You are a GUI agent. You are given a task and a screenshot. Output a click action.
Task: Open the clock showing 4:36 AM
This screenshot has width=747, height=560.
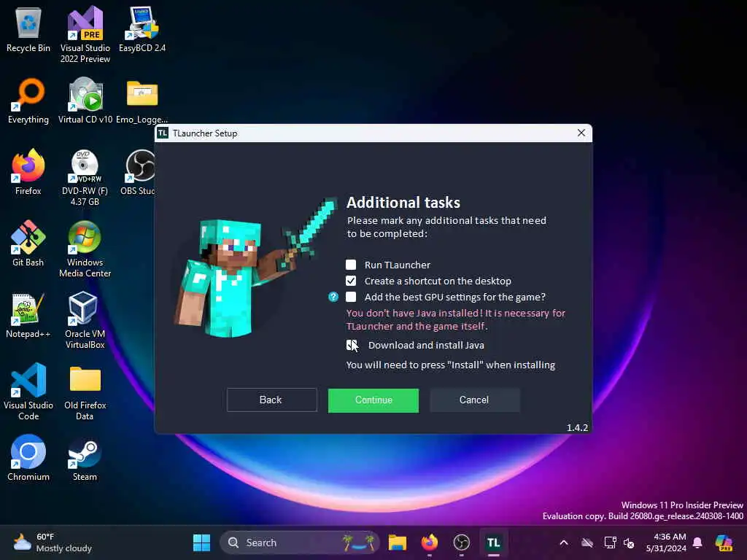[x=666, y=542]
